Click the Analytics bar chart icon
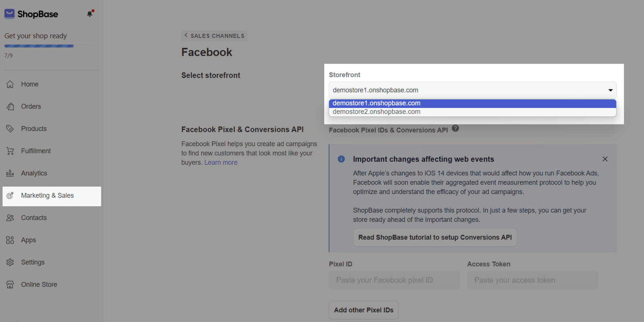 [10, 173]
